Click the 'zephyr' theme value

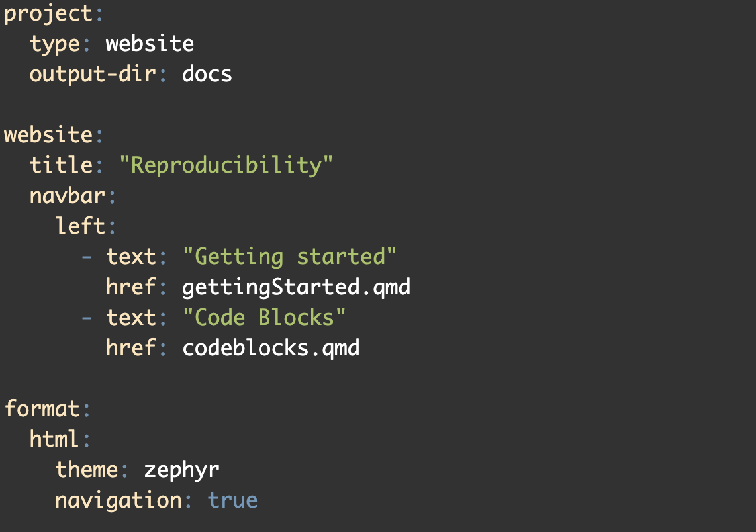182,471
